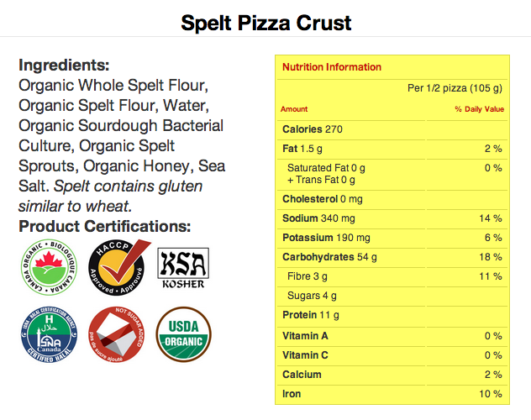531x420 pixels.
Task: Click the USDA Organic seal
Action: tap(183, 334)
